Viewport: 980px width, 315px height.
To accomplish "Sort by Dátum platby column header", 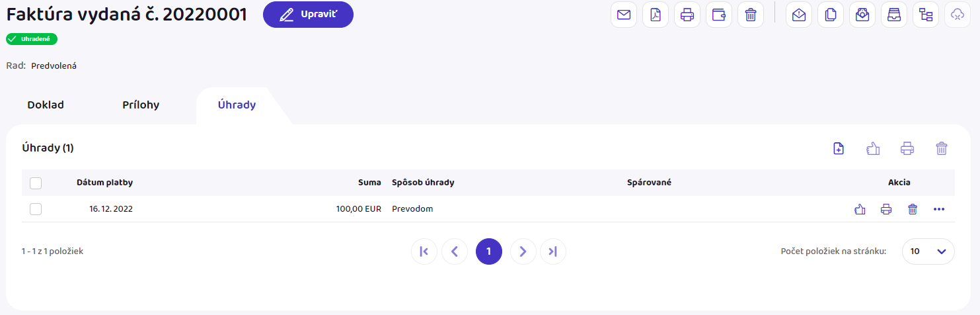I will pyautogui.click(x=104, y=183).
